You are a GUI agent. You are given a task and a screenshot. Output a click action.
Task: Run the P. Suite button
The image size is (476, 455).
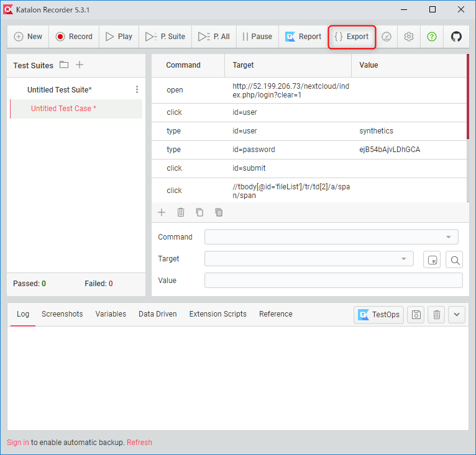point(165,37)
